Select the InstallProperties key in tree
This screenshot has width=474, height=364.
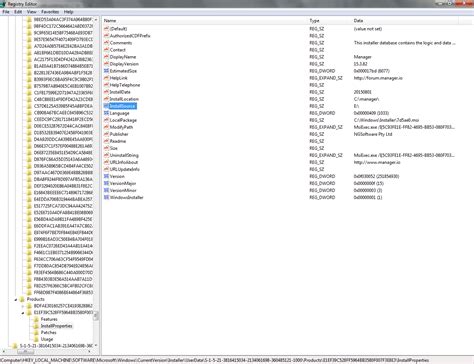pyautogui.click(x=56, y=326)
